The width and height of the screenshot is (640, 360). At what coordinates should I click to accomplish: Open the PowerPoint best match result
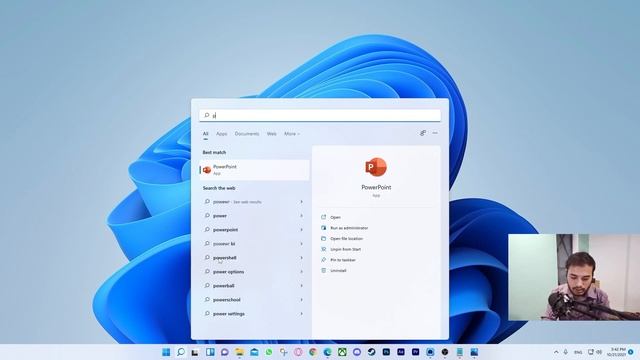click(x=254, y=170)
